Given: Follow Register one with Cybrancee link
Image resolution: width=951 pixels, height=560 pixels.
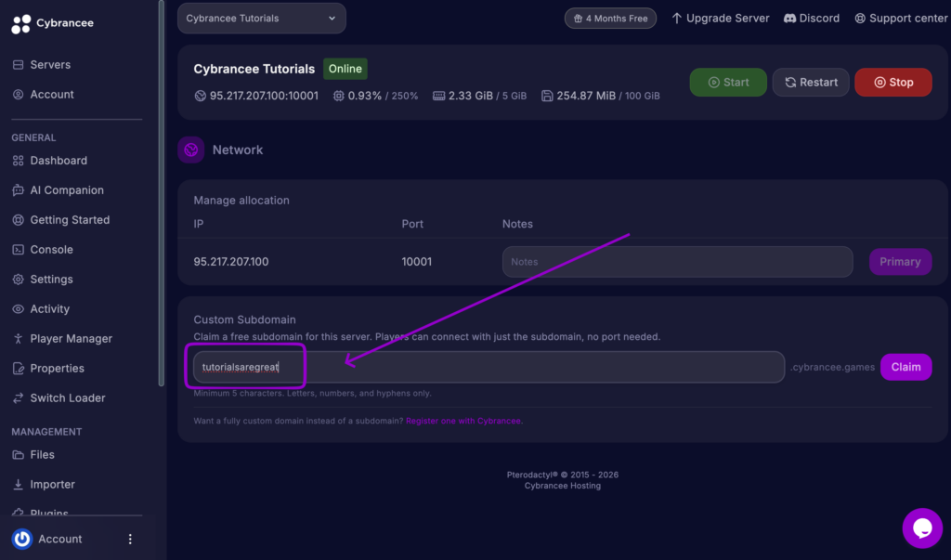Looking at the screenshot, I should [463, 421].
